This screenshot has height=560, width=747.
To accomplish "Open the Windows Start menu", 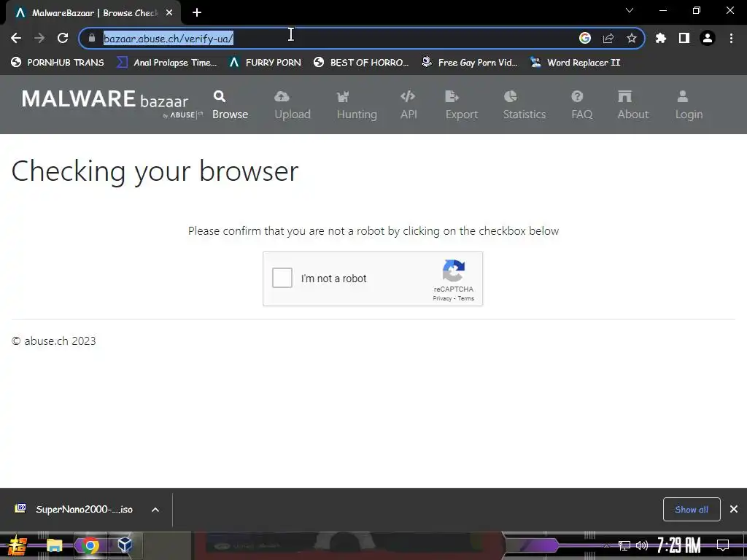I will pyautogui.click(x=18, y=545).
